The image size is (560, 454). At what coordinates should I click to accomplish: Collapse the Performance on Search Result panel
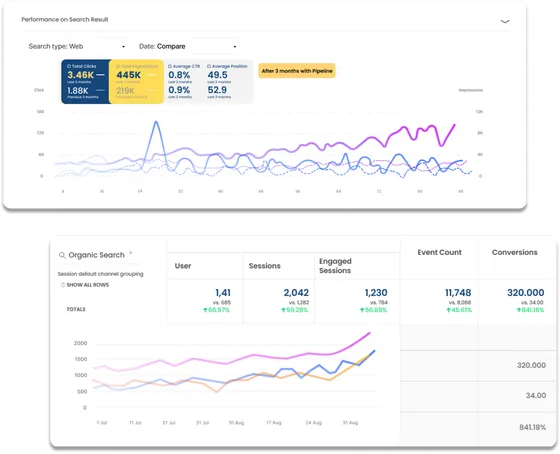pyautogui.click(x=505, y=21)
